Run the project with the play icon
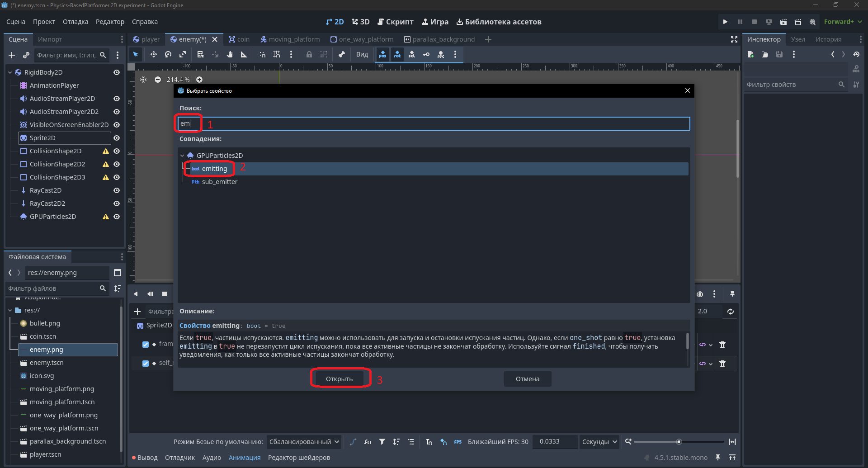The image size is (868, 468). point(725,22)
